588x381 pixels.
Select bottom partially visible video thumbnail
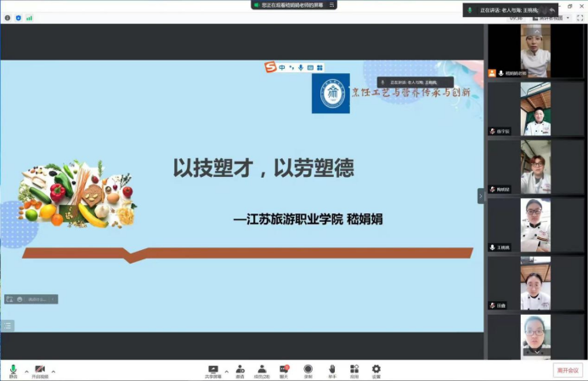click(x=535, y=337)
